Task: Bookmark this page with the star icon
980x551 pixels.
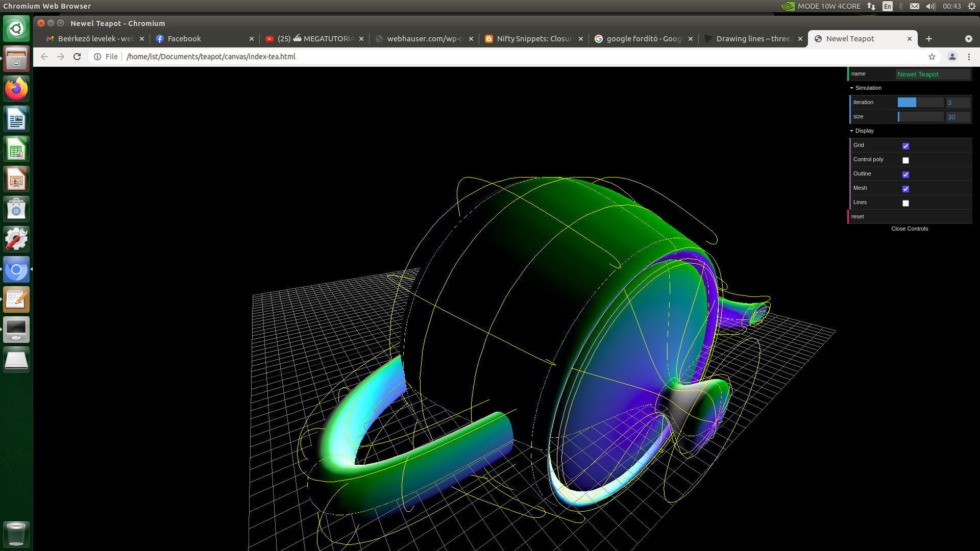Action: click(x=932, y=57)
